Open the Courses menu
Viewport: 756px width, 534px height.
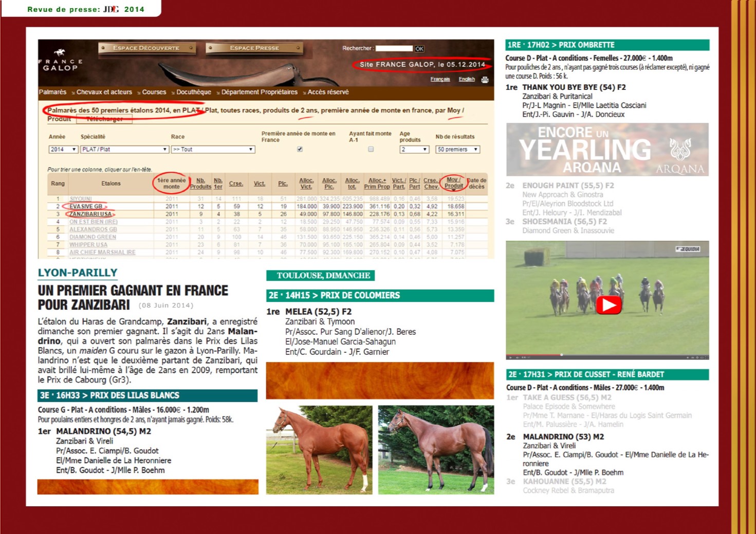[154, 92]
